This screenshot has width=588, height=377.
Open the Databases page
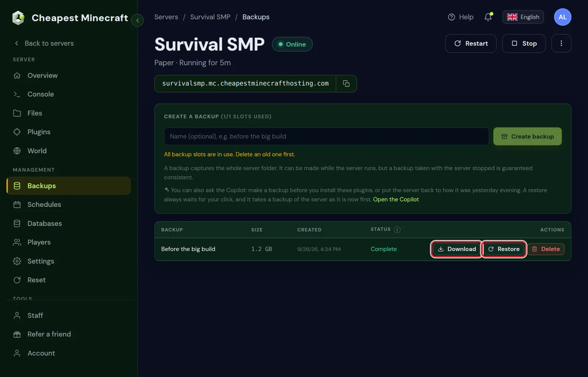coord(69,224)
